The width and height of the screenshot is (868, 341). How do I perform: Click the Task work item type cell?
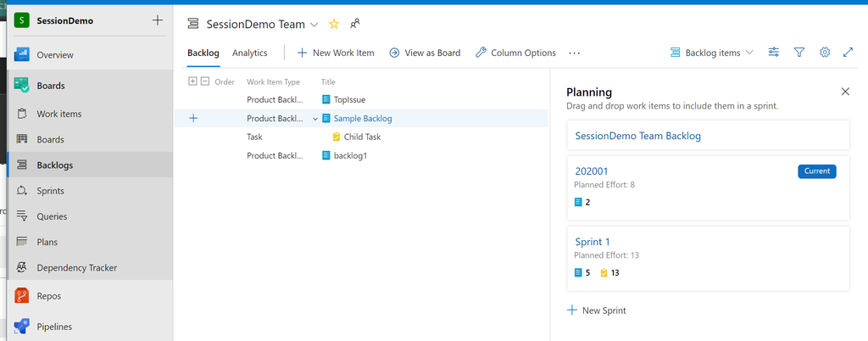click(254, 137)
